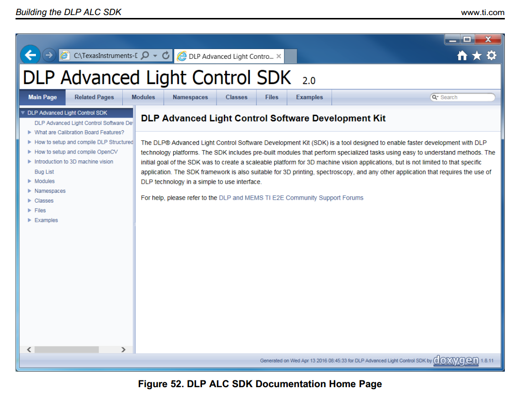Close the DLP Advanced Light Control tab
Screen dimensions: 532x393
point(279,56)
